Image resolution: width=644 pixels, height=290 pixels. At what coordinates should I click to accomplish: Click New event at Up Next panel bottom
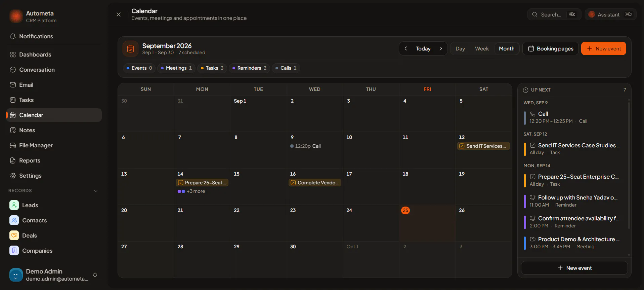574,268
